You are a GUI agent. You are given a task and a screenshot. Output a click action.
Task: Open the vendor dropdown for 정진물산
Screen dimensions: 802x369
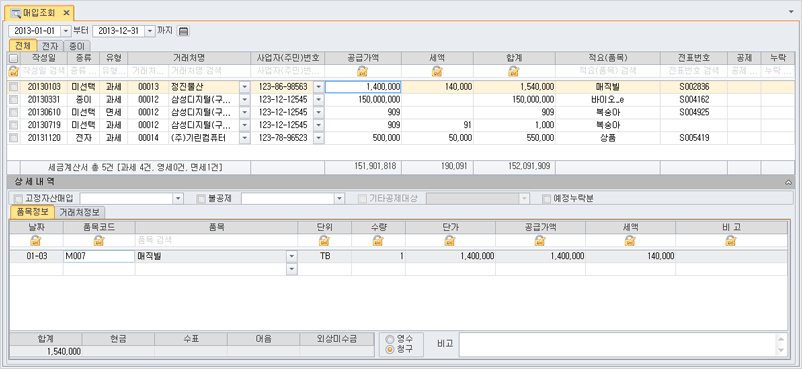pos(244,87)
